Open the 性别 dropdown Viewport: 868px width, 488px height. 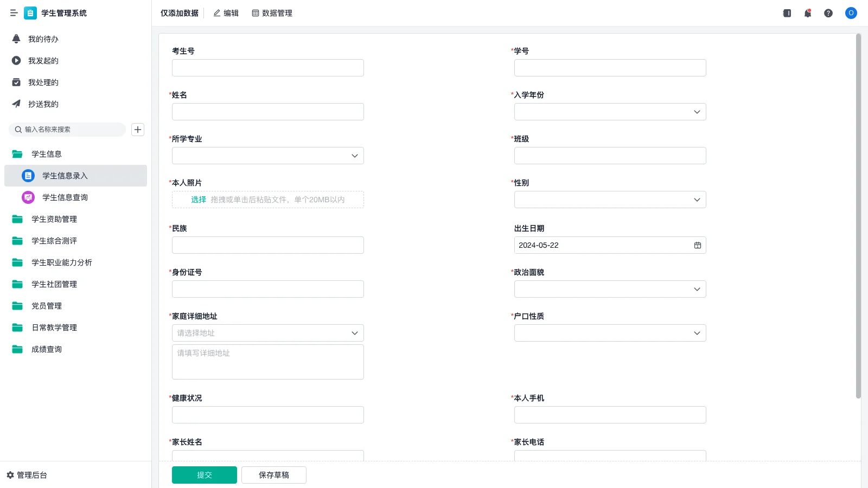click(697, 200)
